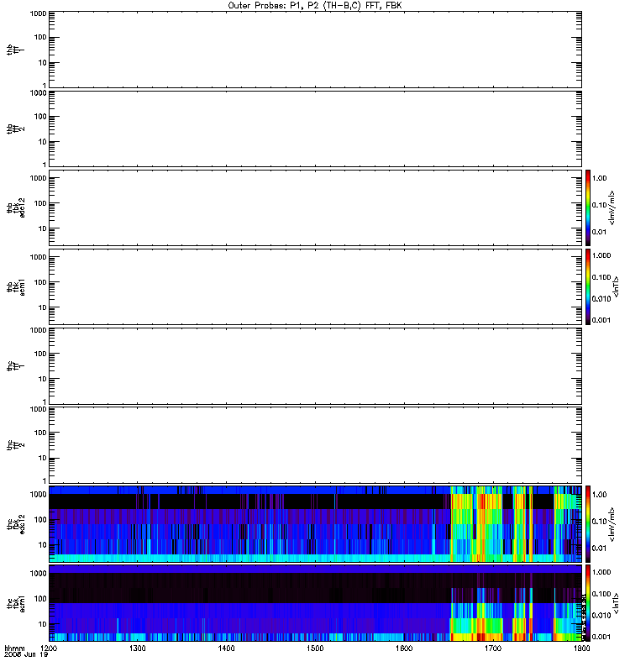
Task: Select the 'thb fff 1' panel axis label
Action: 15,50
